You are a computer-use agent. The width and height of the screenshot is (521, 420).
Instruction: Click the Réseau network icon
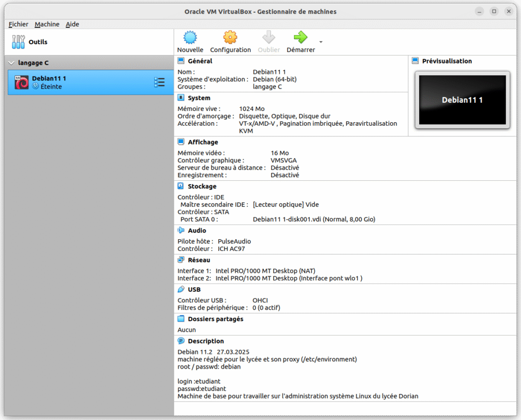coord(181,260)
